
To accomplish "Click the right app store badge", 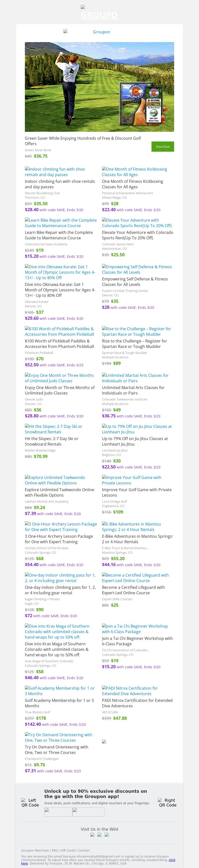I will [88, 812].
